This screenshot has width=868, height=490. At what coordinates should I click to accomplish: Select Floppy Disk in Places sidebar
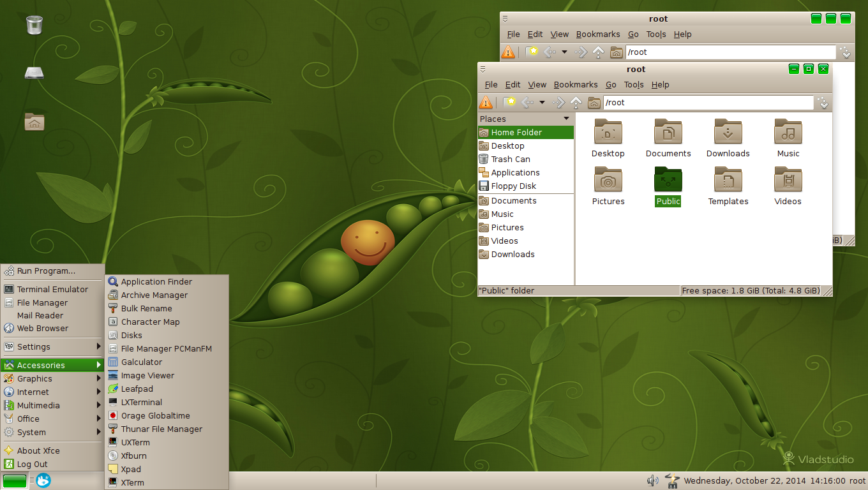pos(526,186)
